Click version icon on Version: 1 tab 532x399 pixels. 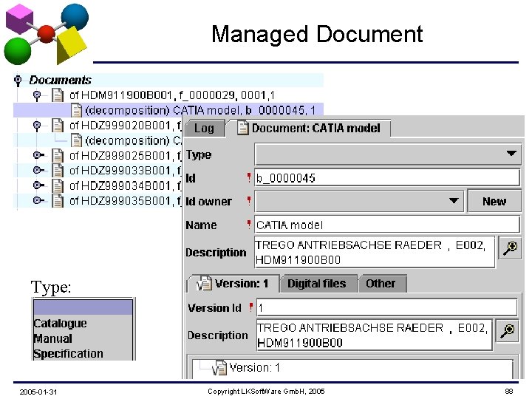(204, 284)
